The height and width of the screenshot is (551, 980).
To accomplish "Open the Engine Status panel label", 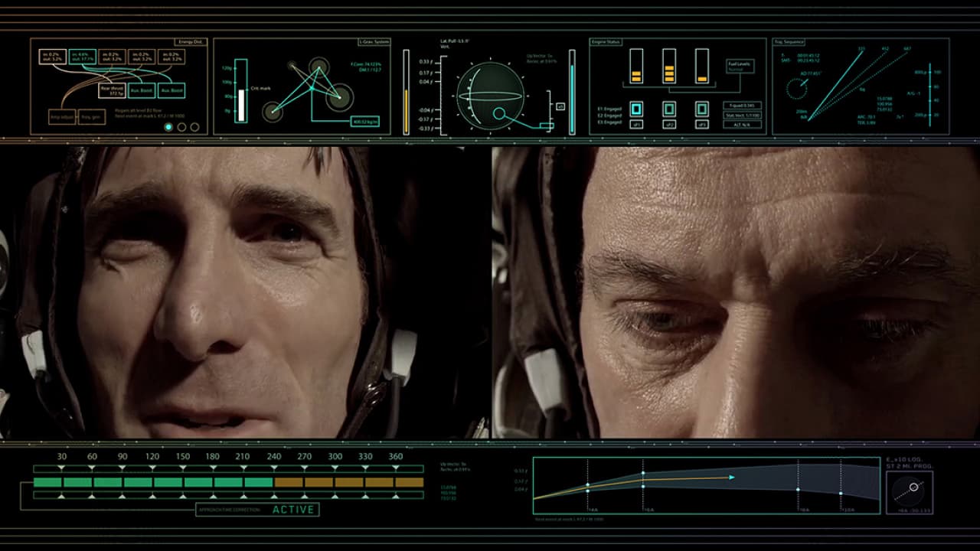I will coord(606,42).
